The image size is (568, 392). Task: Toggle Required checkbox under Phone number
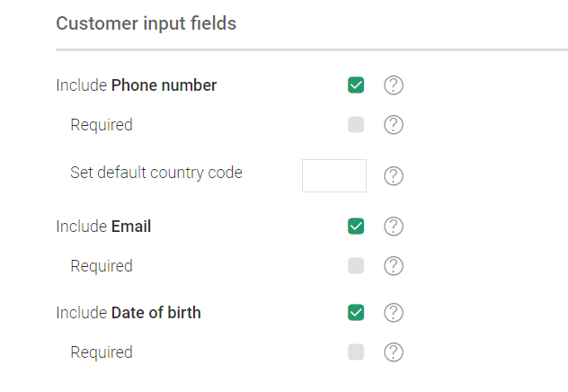point(356,125)
